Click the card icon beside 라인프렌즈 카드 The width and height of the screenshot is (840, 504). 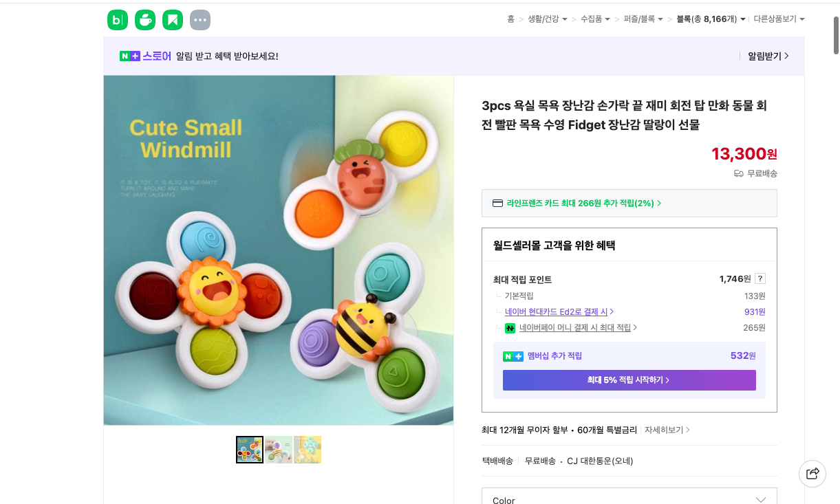click(497, 203)
